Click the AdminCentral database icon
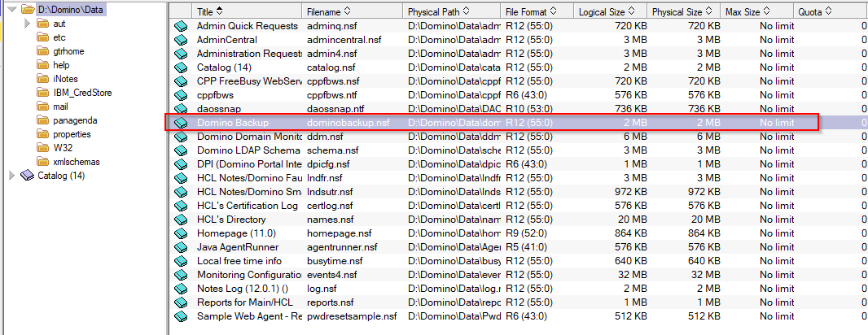Screen dimensions: 868x335 point(181,40)
